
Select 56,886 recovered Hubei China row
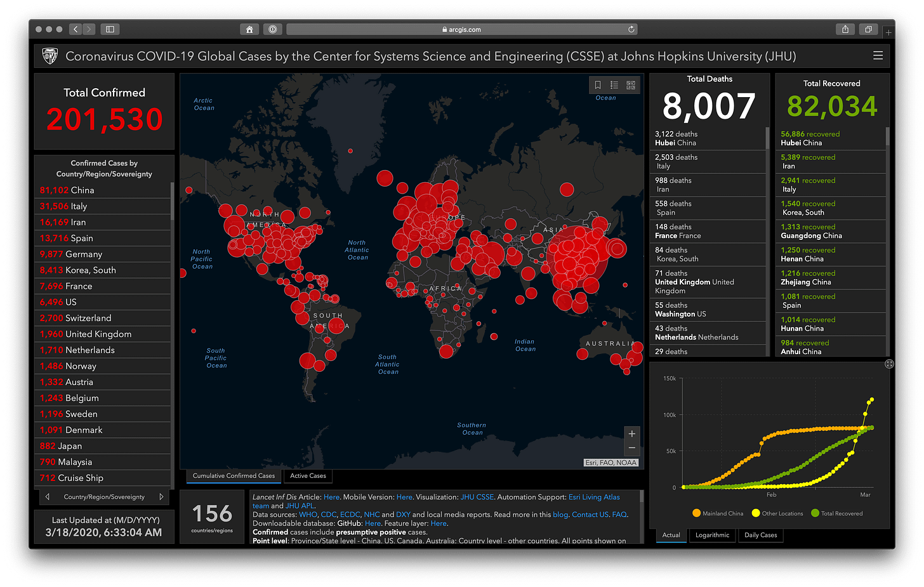click(x=830, y=138)
